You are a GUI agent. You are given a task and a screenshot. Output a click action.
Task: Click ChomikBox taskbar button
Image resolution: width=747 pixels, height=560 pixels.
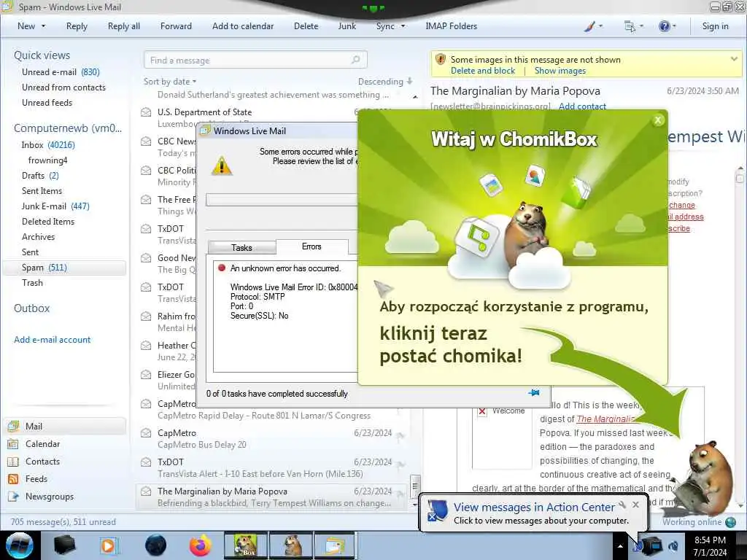(x=246, y=545)
